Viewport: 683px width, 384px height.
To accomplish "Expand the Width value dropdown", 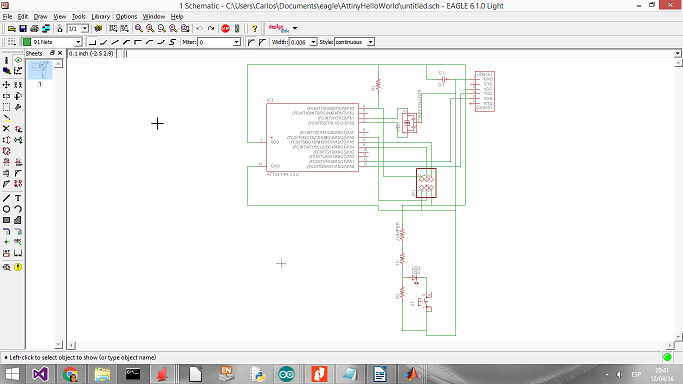I will pos(313,42).
